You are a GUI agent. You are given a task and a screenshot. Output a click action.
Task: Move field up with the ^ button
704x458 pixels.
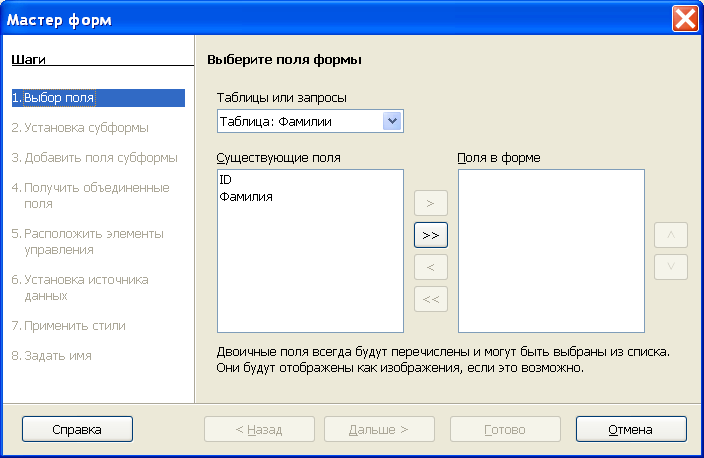(x=671, y=235)
